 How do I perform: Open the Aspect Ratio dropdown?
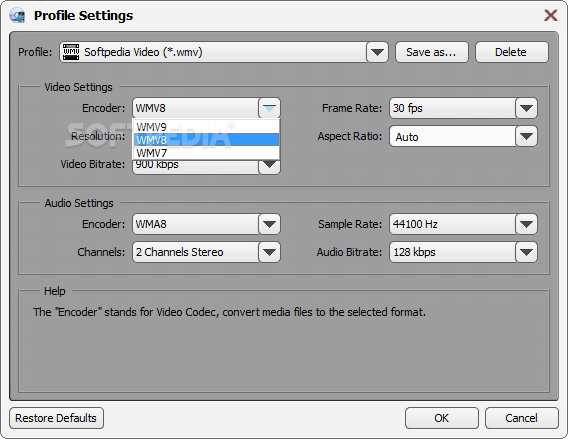pyautogui.click(x=463, y=136)
